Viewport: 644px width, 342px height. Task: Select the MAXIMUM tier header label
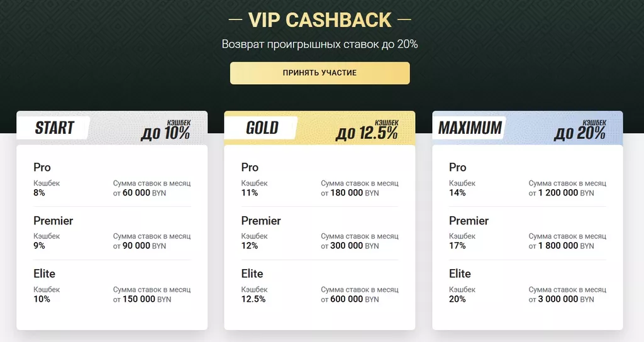point(470,128)
